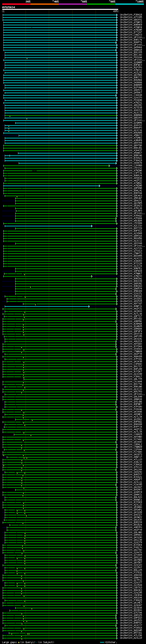Select hit label UniRef100_A1XCI5
The width and height of the screenshot is (146, 644).
click(x=131, y=112)
